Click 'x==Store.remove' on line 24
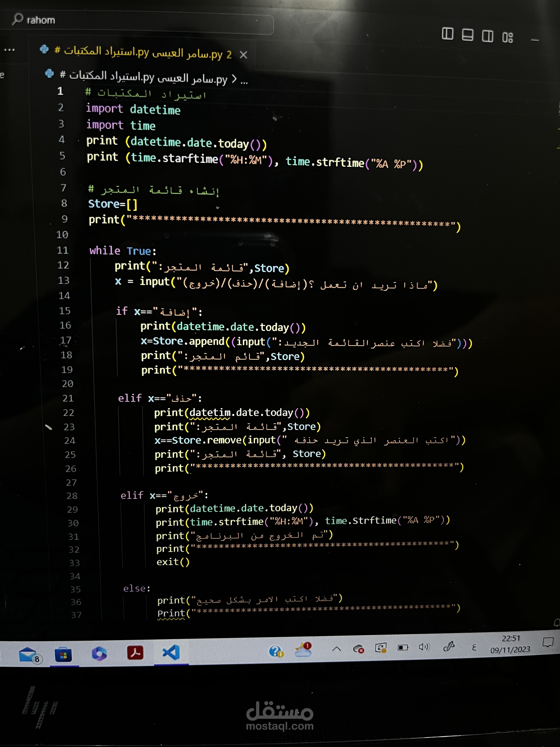Screen dimensions: 560x747 [198, 440]
